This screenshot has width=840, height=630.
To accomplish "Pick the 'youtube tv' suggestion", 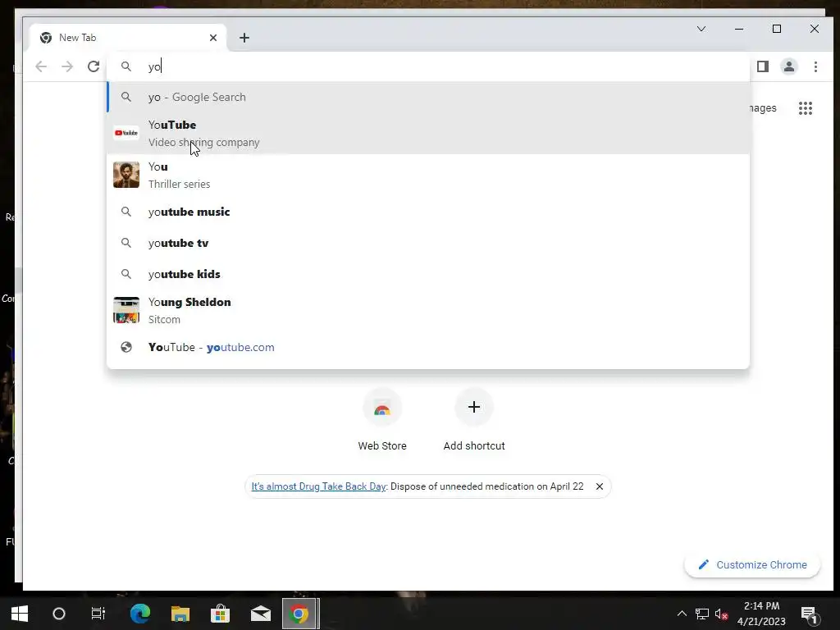I will coord(428,243).
